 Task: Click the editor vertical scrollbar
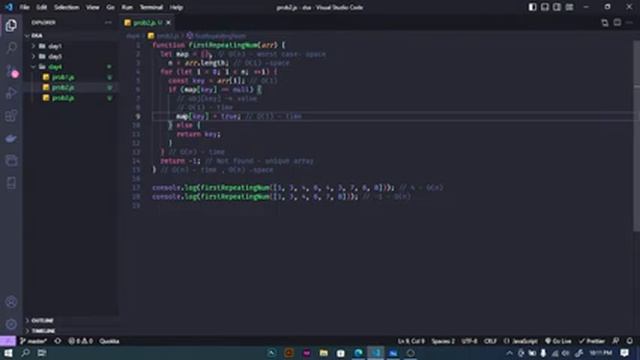(x=637, y=135)
